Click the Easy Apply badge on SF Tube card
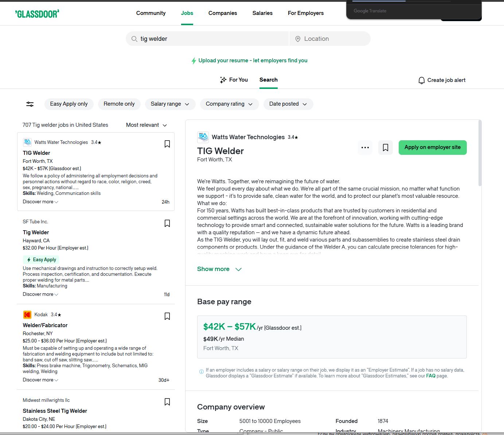The height and width of the screenshot is (435, 504). tap(41, 260)
